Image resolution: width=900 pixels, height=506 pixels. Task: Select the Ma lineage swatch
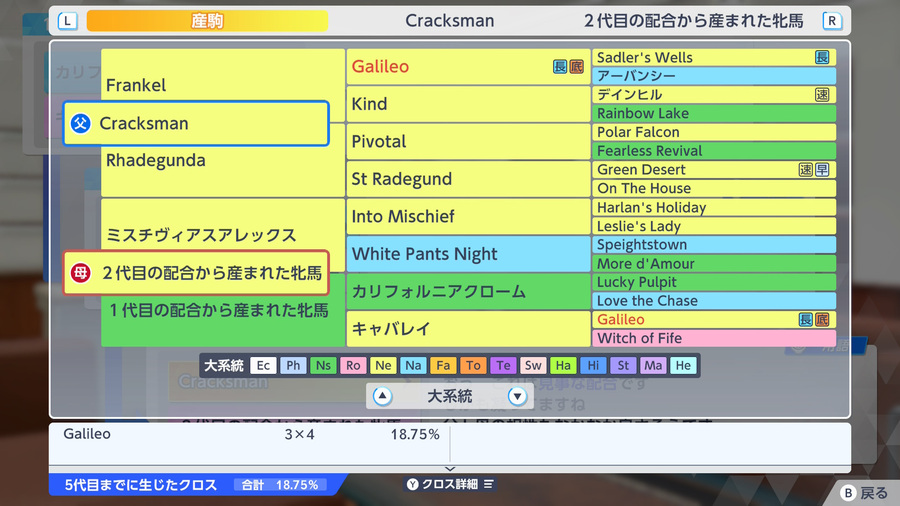tap(653, 365)
